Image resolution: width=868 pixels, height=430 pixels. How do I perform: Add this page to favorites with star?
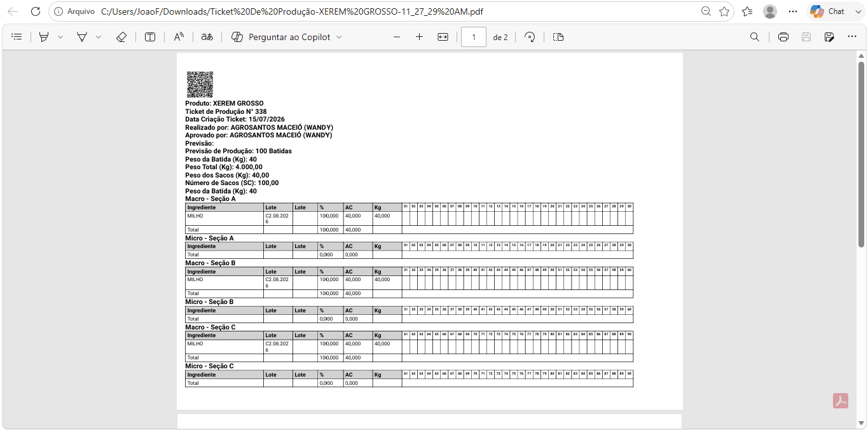(x=724, y=11)
